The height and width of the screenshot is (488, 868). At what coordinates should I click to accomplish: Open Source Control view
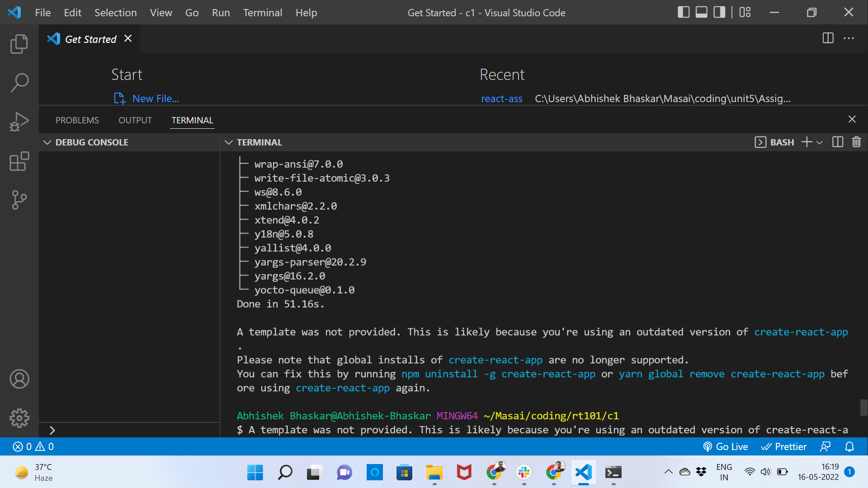pyautogui.click(x=19, y=200)
